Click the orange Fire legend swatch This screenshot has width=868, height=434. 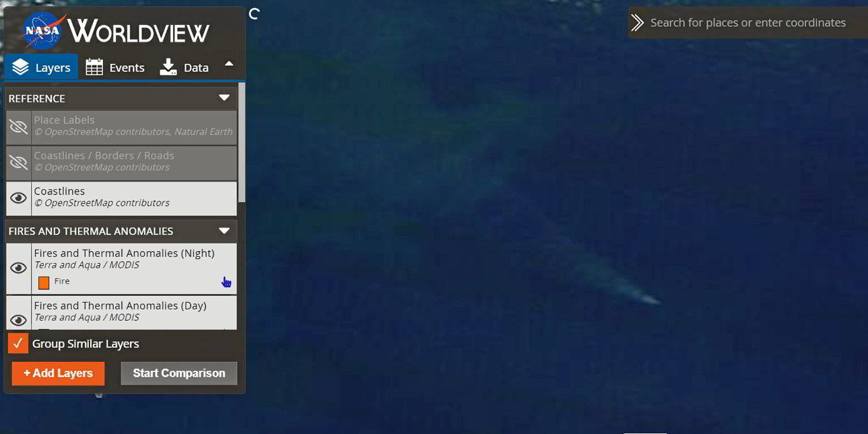click(x=44, y=283)
